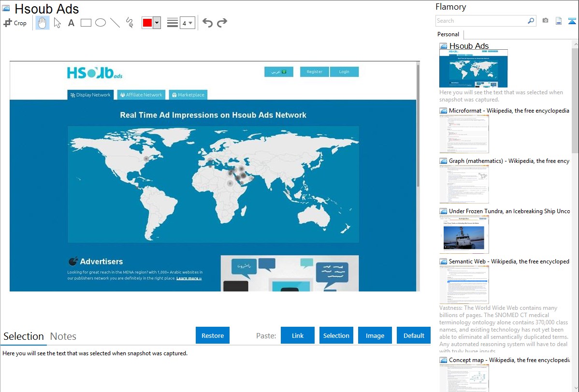Image resolution: width=579 pixels, height=392 pixels.
Task: Choose the freehand scribble tool
Action: (x=130, y=23)
